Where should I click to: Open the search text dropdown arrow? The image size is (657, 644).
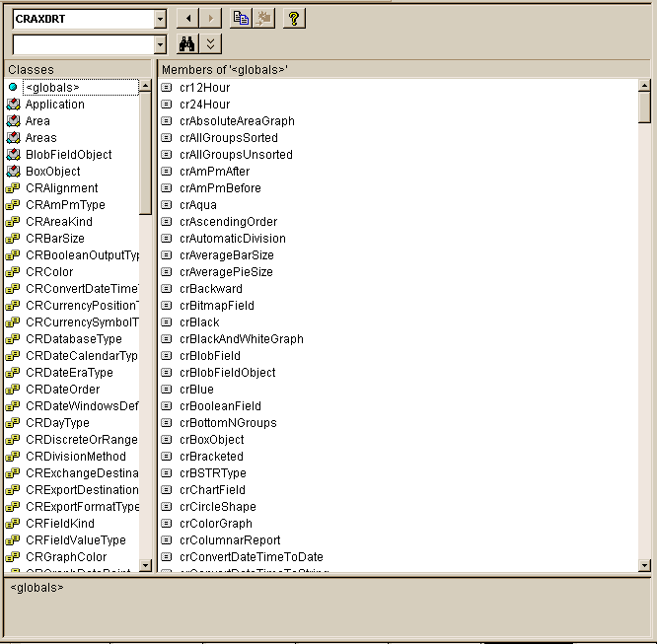[x=160, y=44]
